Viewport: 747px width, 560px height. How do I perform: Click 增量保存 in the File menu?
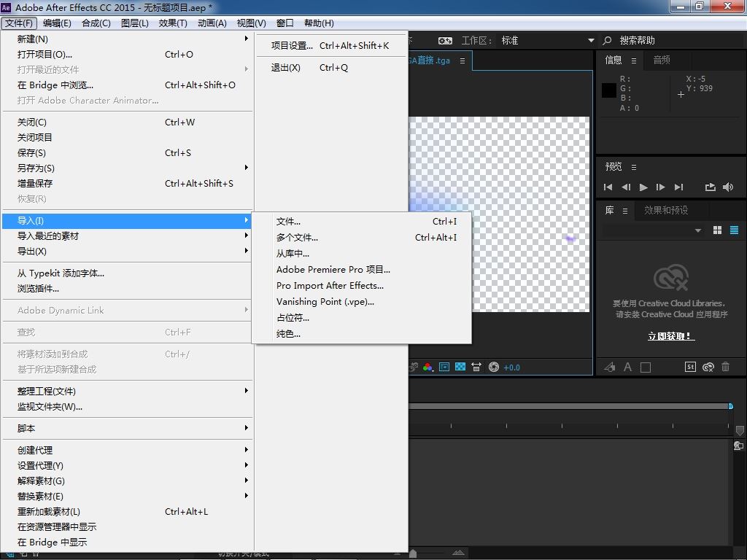click(x=128, y=183)
